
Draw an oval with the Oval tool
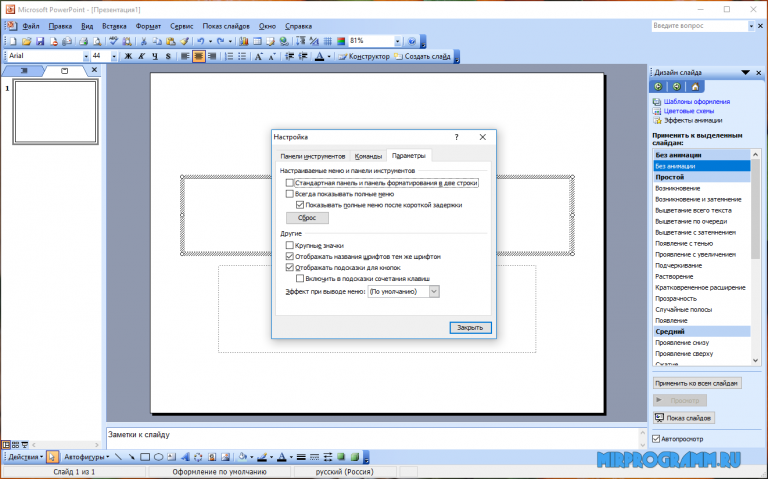[158, 457]
